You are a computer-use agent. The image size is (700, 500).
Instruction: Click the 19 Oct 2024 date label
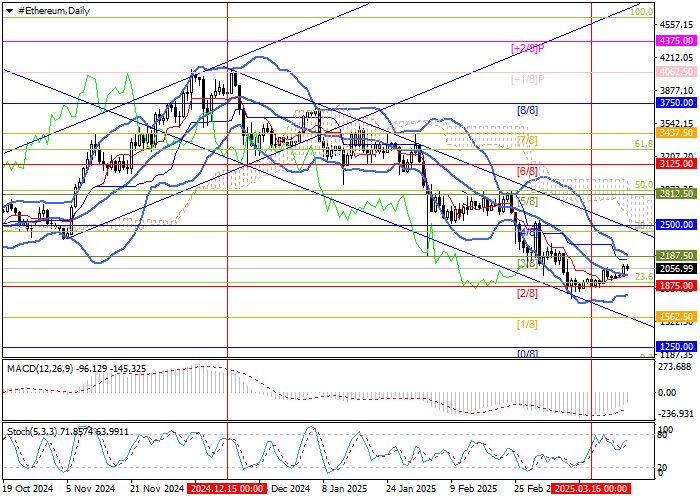pyautogui.click(x=25, y=490)
